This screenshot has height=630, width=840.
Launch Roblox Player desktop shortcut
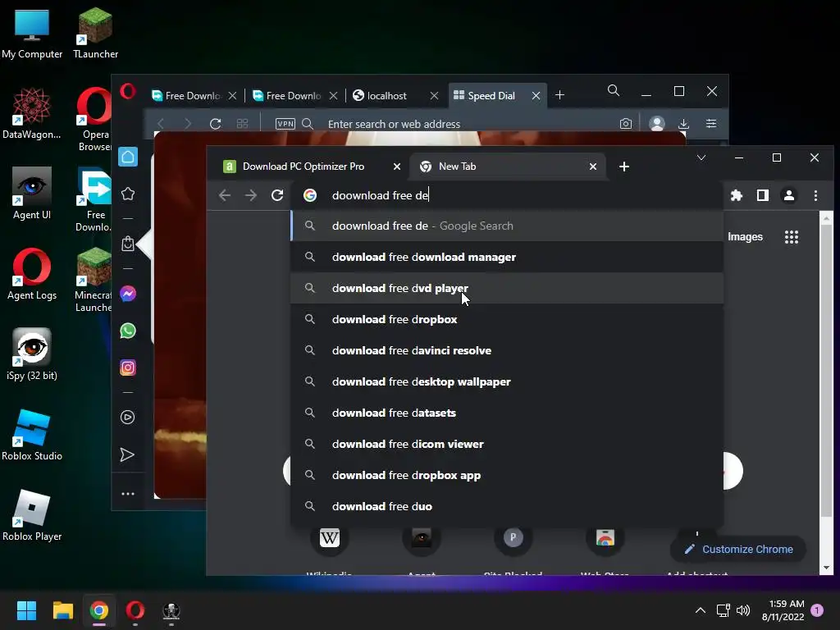coord(32,515)
